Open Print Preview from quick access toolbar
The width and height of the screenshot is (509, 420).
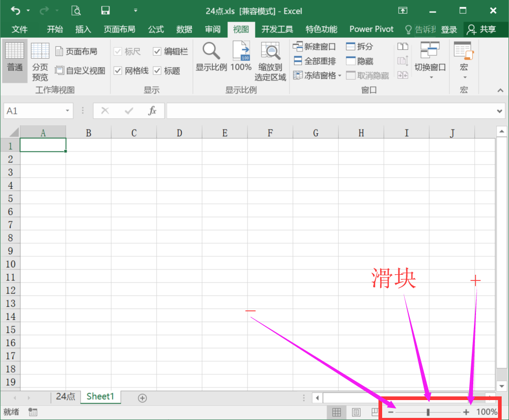click(x=76, y=10)
